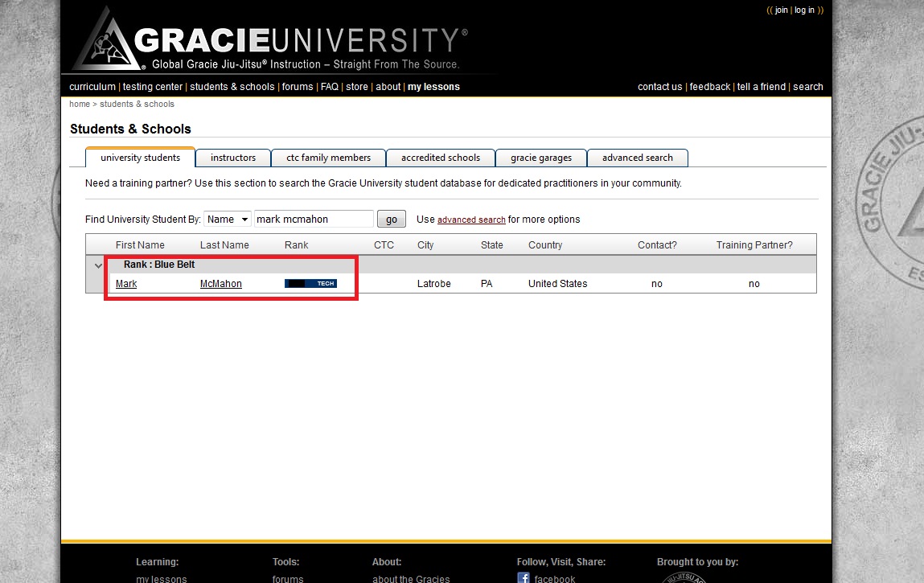The height and width of the screenshot is (583, 924).
Task: Open the forums navigation link
Action: pyautogui.click(x=298, y=87)
